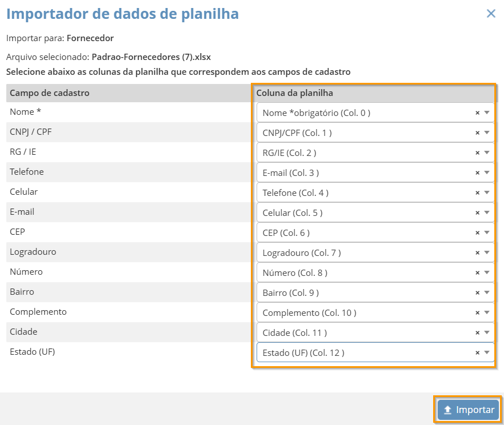The width and height of the screenshot is (504, 425).
Task: Expand the Complemento (Col. 10) dropdown arrow
Action: (487, 313)
